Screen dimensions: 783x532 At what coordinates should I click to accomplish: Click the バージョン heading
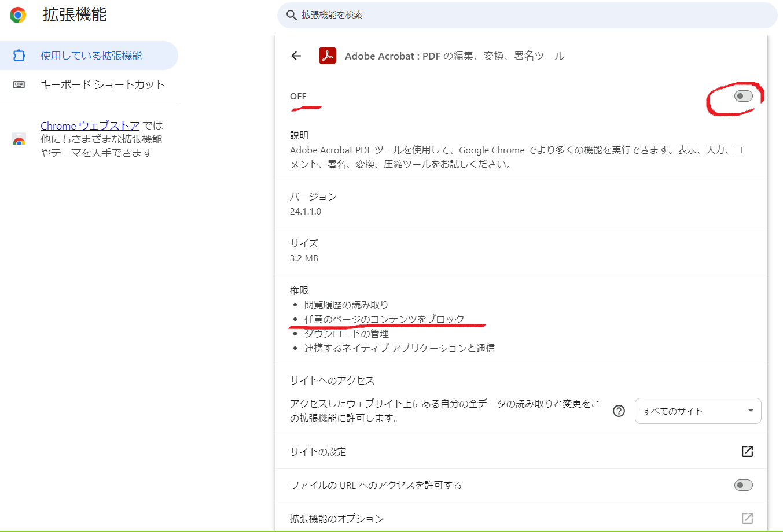pos(313,197)
